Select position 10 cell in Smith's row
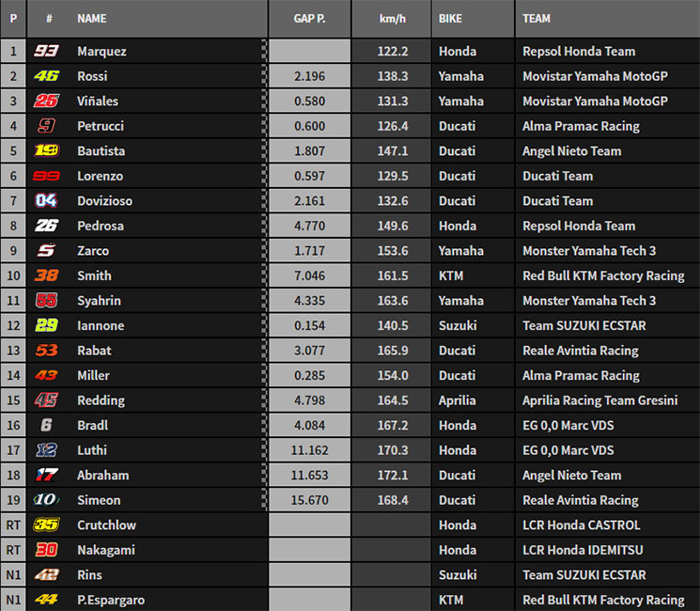 point(13,275)
